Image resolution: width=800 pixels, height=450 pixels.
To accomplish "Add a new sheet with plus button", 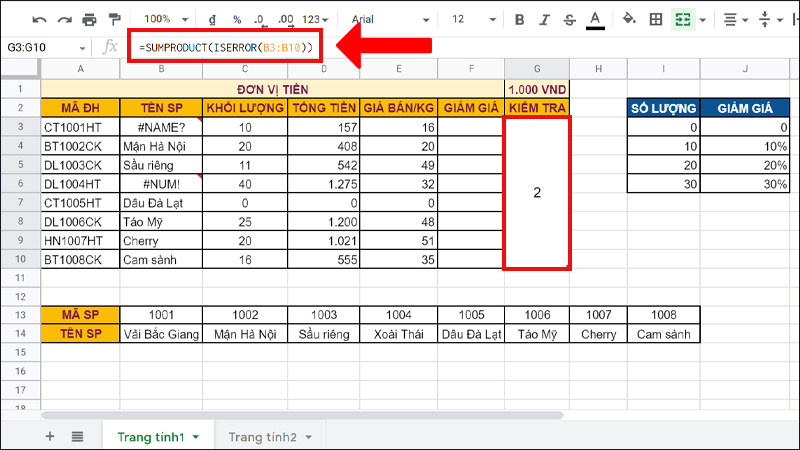I will point(50,437).
